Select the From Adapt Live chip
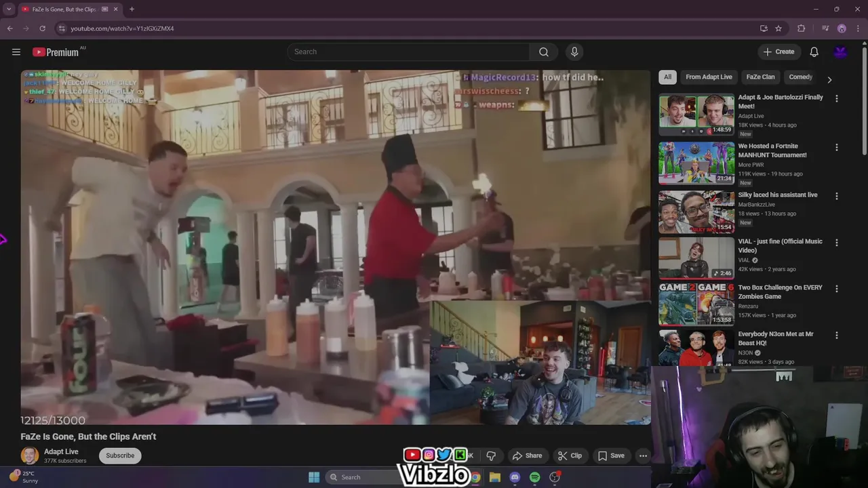 (709, 77)
